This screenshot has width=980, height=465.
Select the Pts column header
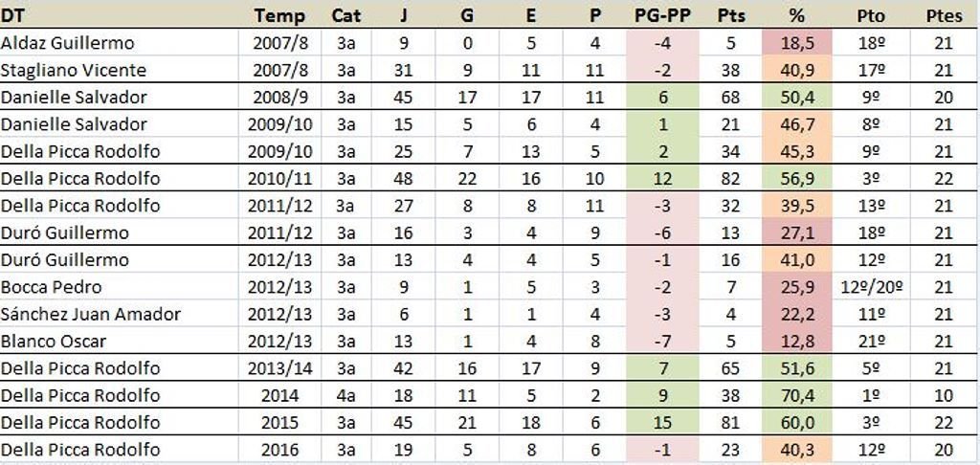click(x=731, y=15)
